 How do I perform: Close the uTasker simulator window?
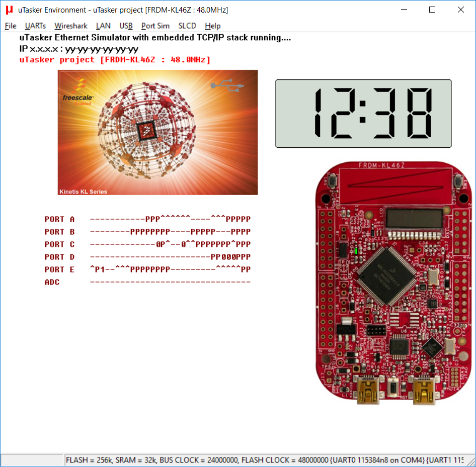460,10
